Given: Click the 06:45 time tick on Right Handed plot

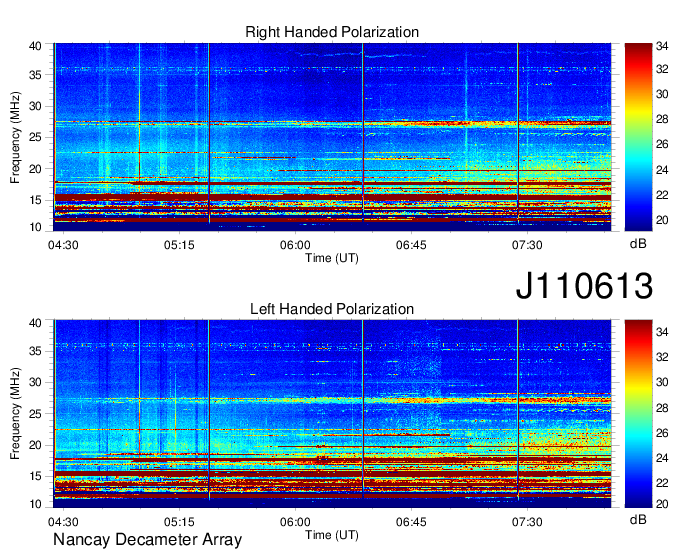Looking at the screenshot, I should [x=411, y=245].
